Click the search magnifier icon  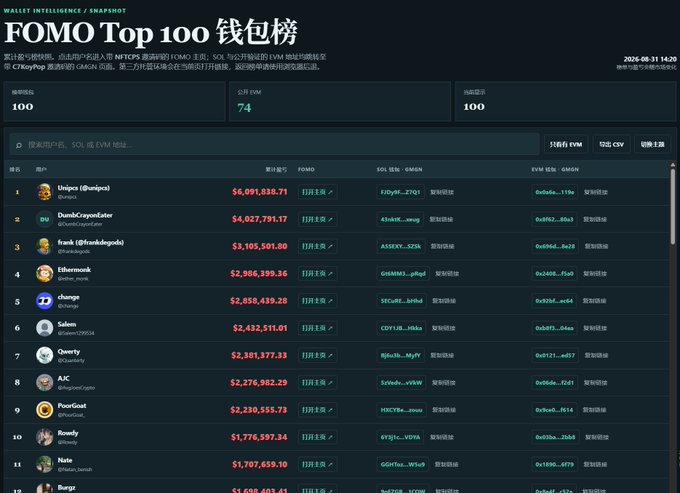[x=19, y=145]
